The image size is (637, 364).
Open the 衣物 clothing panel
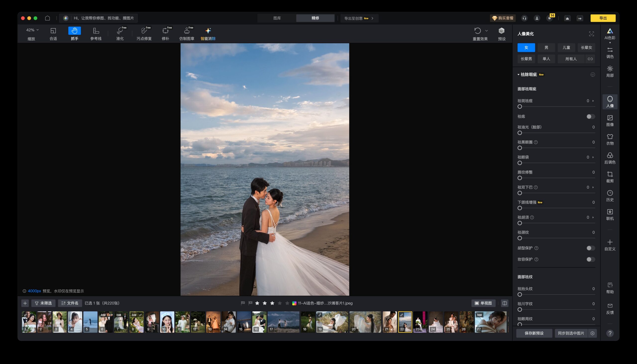[610, 139]
